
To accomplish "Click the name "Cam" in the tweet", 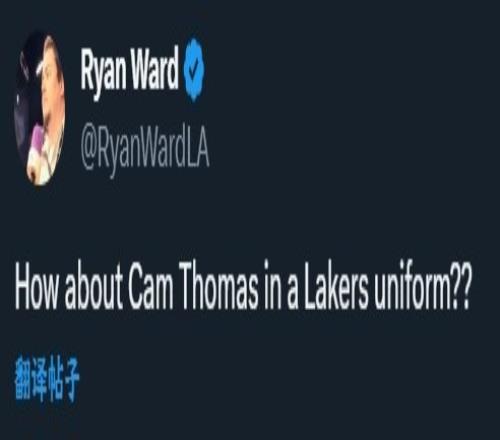I will coord(151,286).
